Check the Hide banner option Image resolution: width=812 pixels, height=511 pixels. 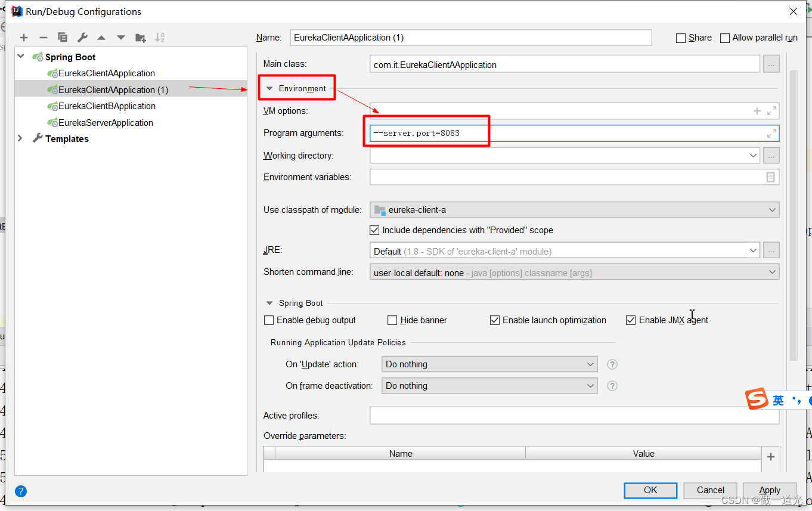point(392,320)
